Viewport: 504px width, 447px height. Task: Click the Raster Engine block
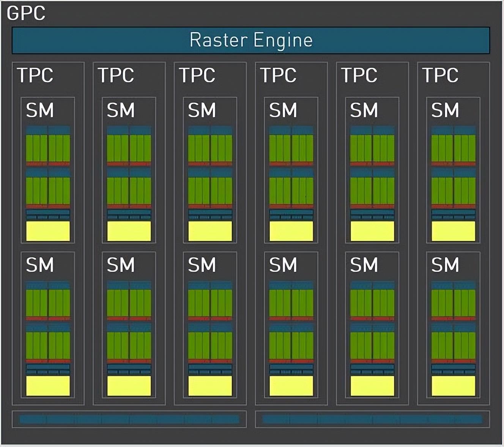coord(251,40)
